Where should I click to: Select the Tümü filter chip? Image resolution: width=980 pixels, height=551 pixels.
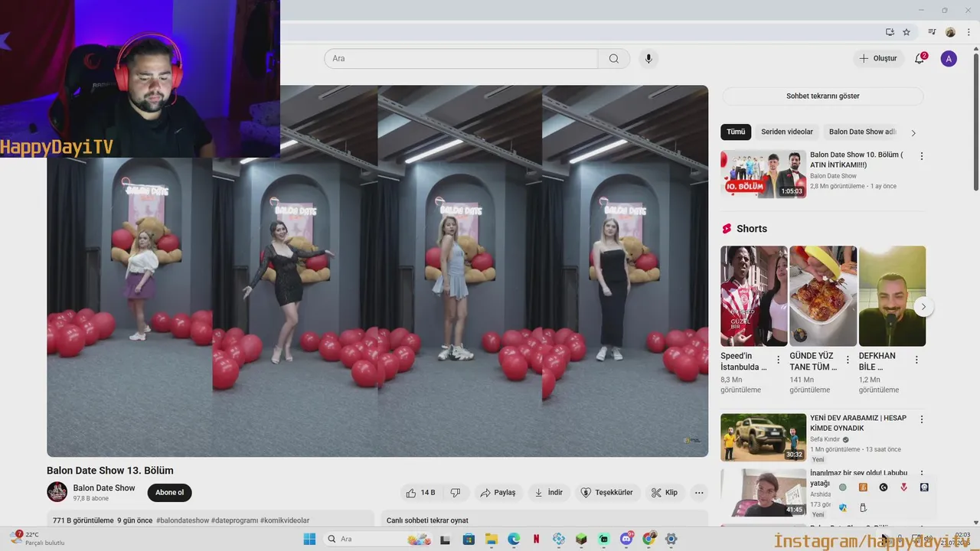(736, 132)
